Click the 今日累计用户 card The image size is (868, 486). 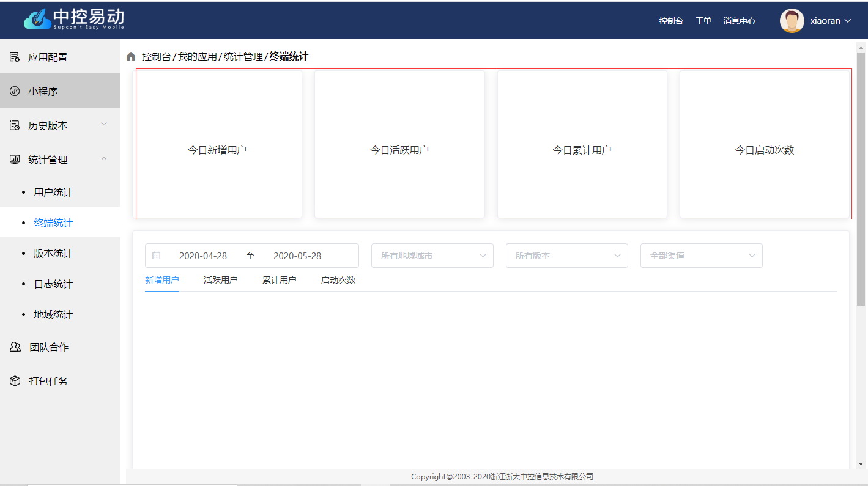[x=582, y=144]
